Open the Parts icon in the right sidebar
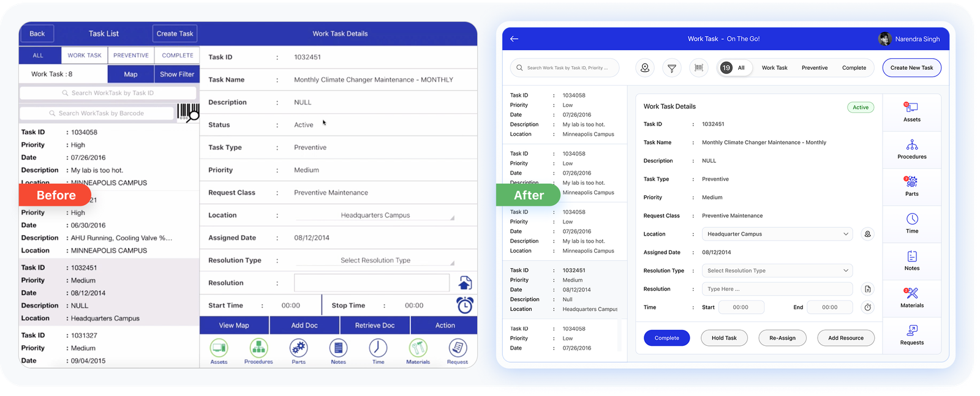The width and height of the screenshot is (980, 396). [x=911, y=186]
